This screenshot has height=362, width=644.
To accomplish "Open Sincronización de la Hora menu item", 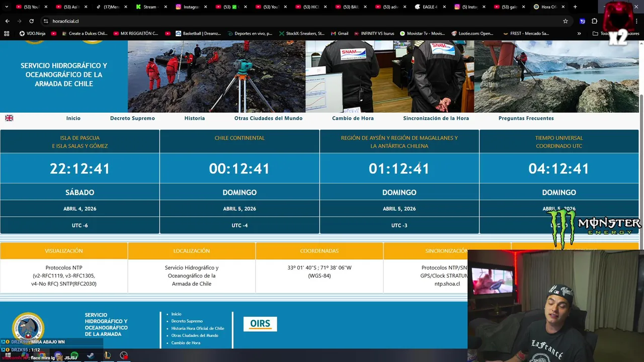I will pos(436,118).
